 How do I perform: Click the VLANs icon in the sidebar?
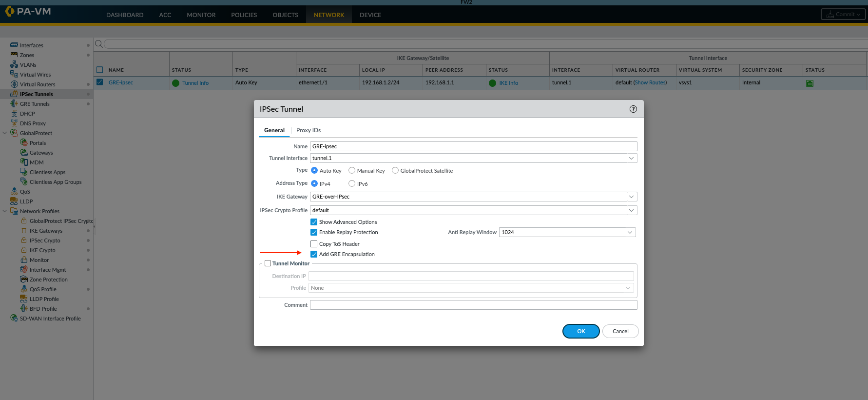pyautogui.click(x=14, y=64)
